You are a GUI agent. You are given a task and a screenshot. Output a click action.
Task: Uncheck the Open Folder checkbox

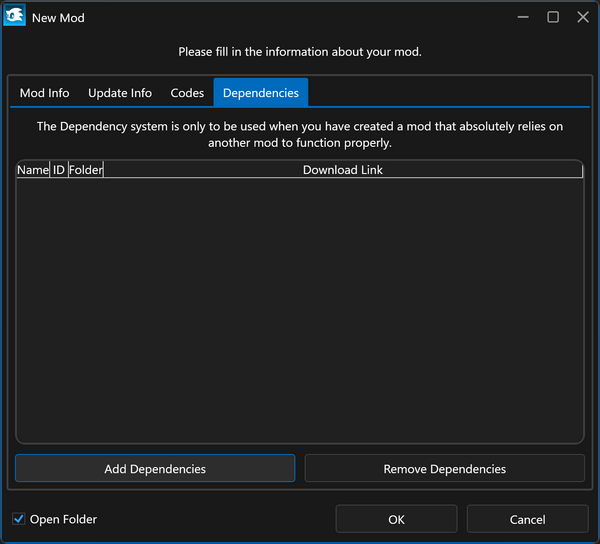pyautogui.click(x=19, y=519)
